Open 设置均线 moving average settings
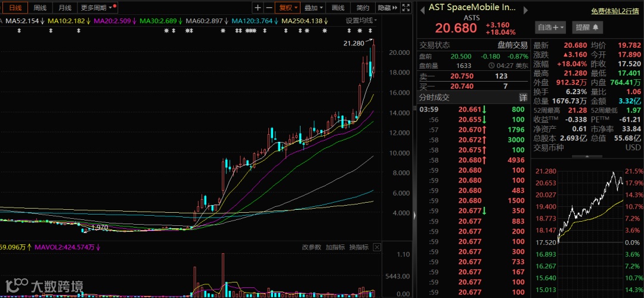 click(361, 20)
